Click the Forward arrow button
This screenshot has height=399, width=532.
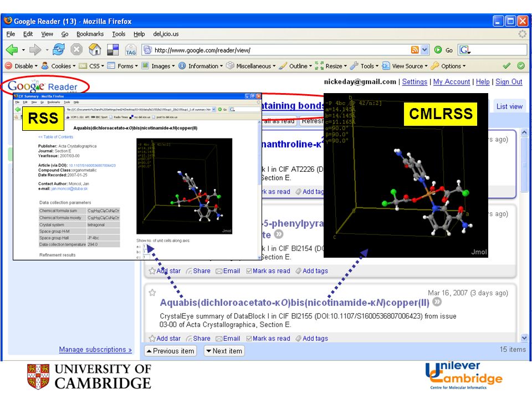[x=35, y=50]
